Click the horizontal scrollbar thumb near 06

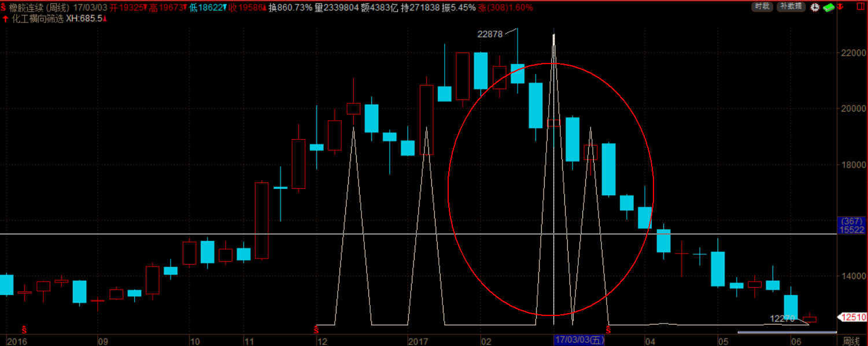click(x=787, y=332)
